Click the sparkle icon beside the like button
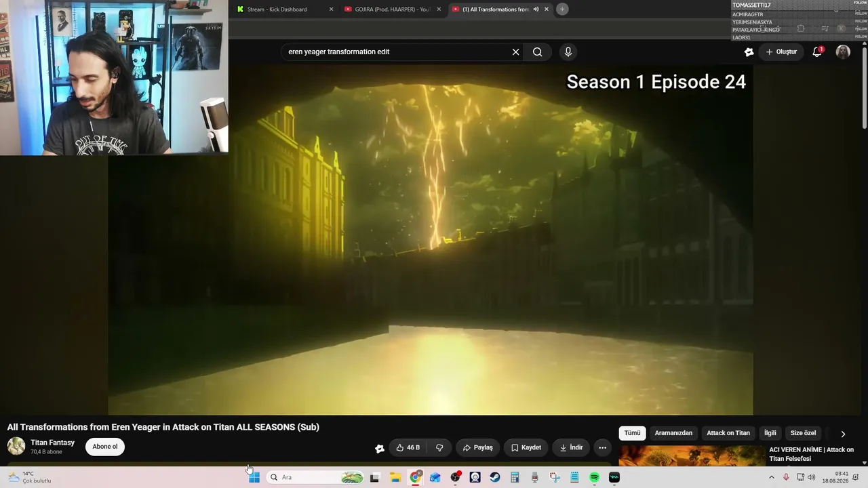 point(380,448)
